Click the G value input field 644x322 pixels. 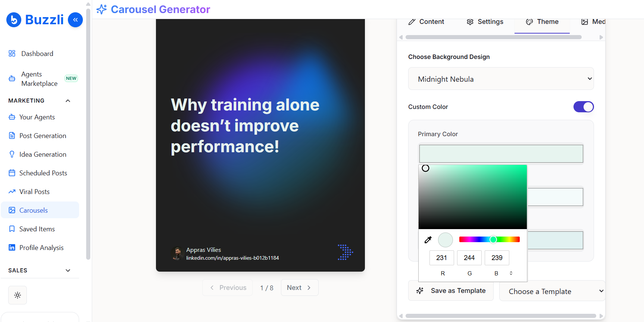click(x=469, y=258)
